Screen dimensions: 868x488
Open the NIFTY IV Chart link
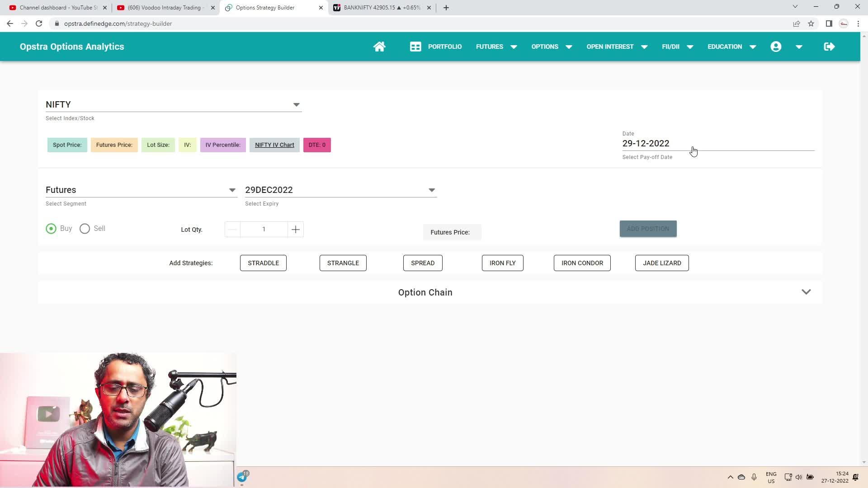(x=274, y=145)
